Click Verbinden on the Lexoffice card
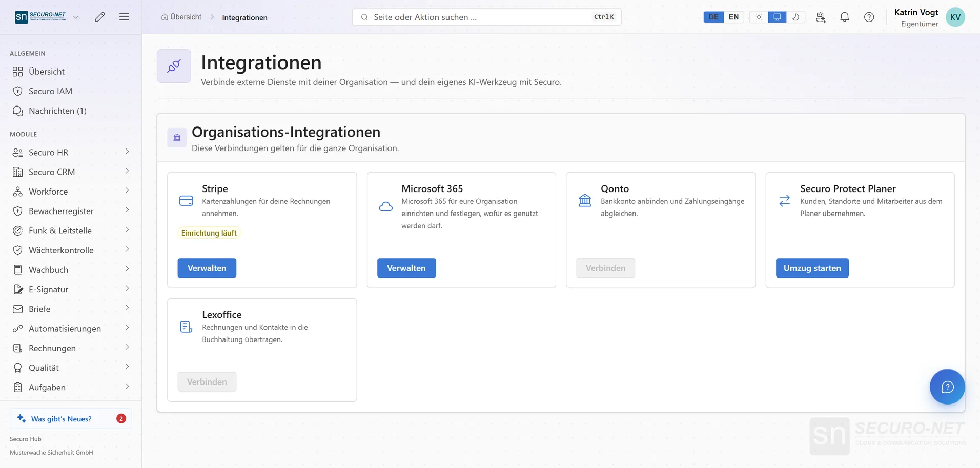The height and width of the screenshot is (468, 980). pos(207,382)
